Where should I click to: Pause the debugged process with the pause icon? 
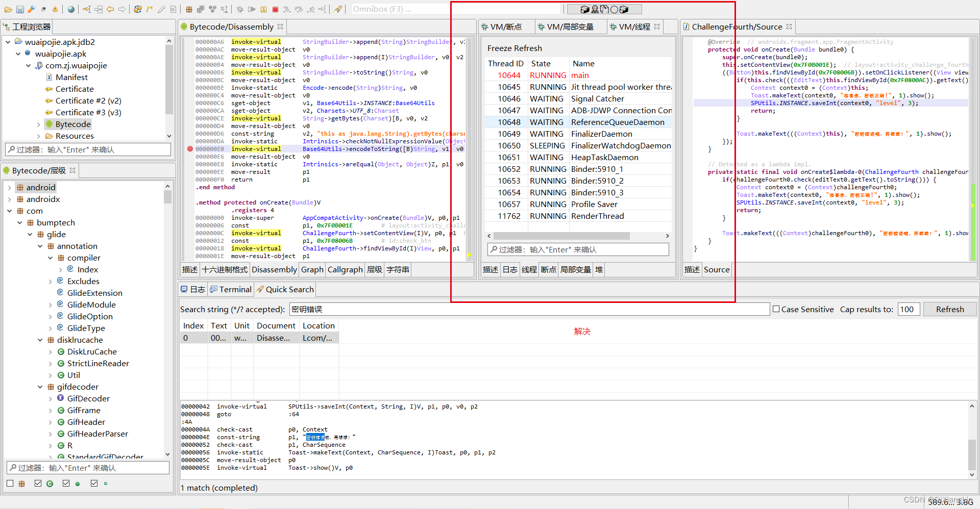click(x=264, y=9)
